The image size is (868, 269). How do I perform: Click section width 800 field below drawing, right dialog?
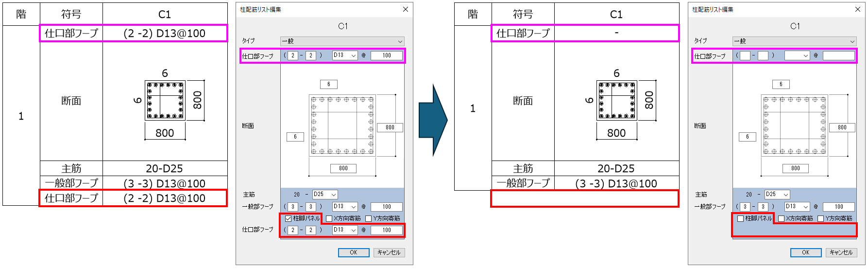pos(796,168)
